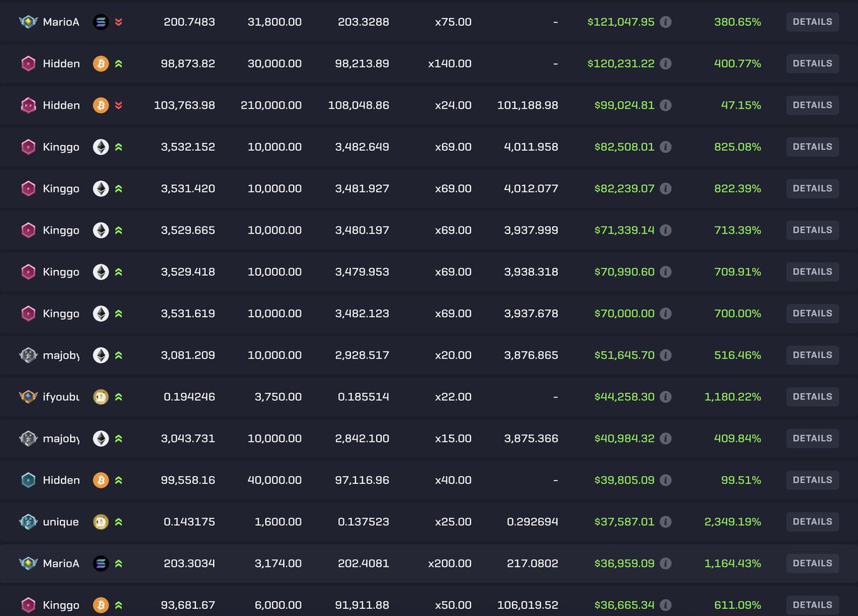The height and width of the screenshot is (616, 858).
Task: Click the MarioA username in the x75.00 row
Action: tap(61, 22)
